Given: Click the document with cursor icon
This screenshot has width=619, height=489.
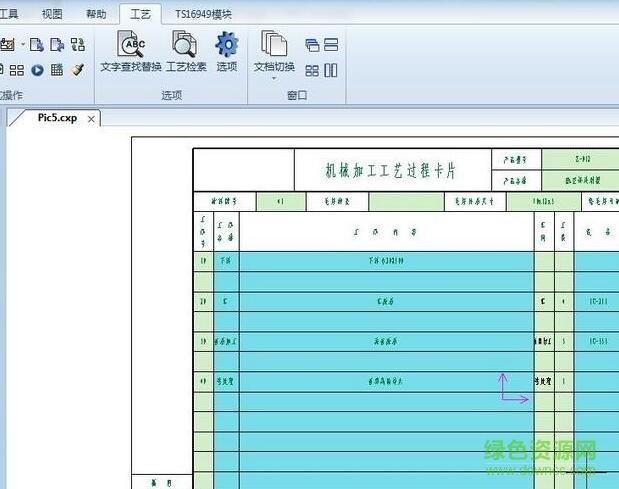Looking at the screenshot, I should 37,45.
